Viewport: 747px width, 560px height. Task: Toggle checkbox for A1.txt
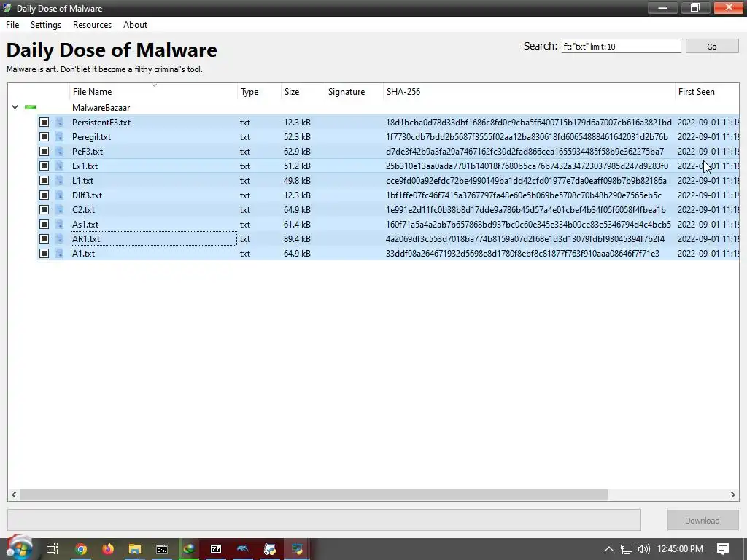(x=44, y=253)
